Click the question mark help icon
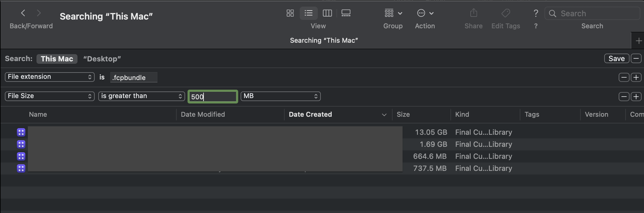The width and height of the screenshot is (644, 213). [535, 13]
